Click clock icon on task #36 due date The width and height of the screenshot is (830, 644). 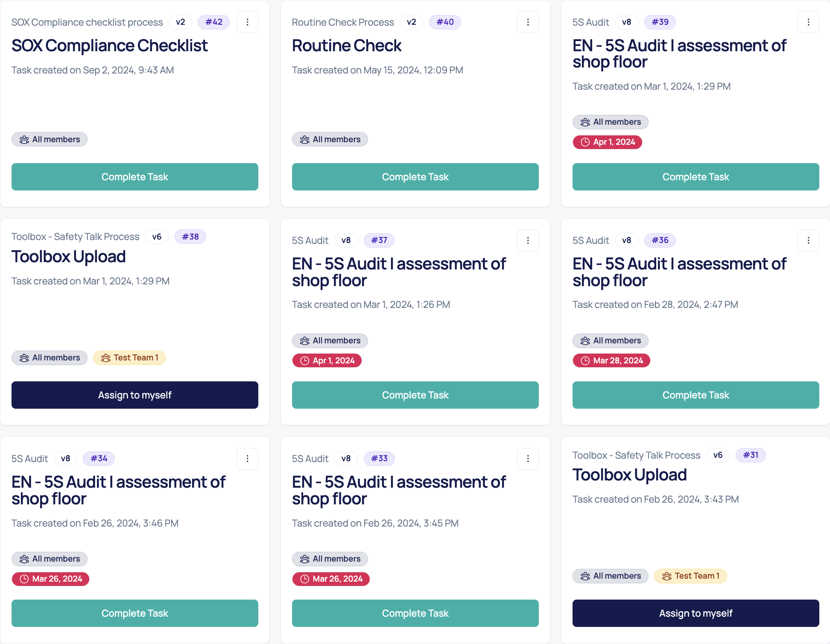[585, 361]
